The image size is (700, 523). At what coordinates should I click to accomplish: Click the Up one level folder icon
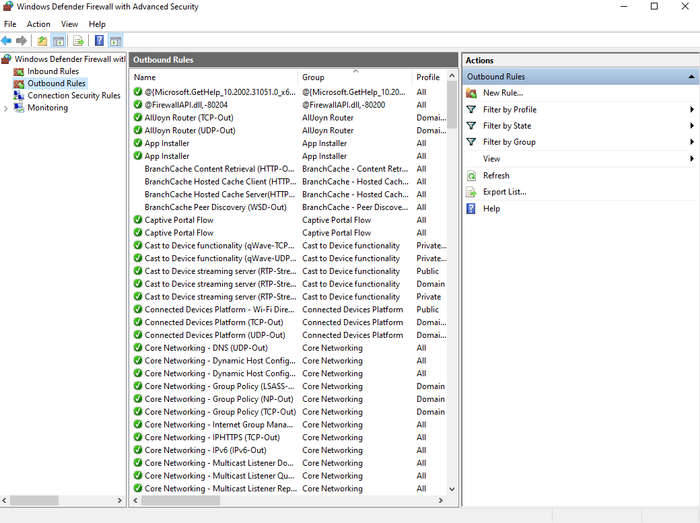(42, 41)
